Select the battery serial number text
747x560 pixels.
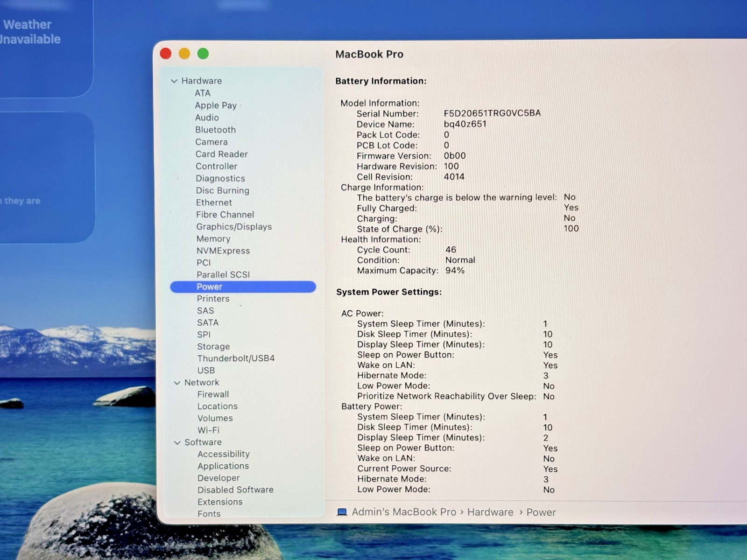tap(492, 113)
